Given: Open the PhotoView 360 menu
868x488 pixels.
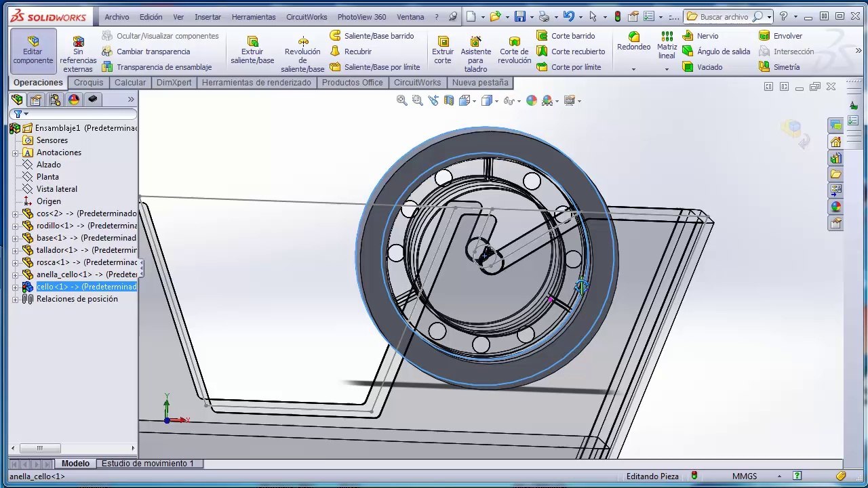Looking at the screenshot, I should pos(361,17).
